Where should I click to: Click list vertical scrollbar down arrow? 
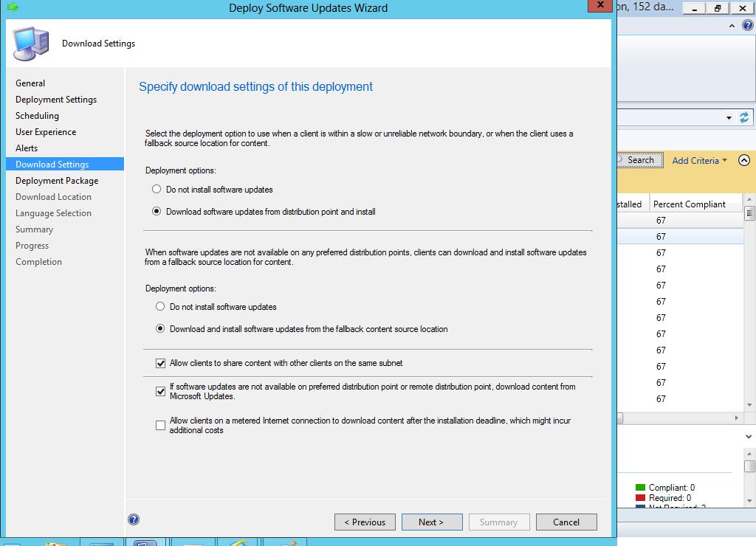[x=749, y=405]
